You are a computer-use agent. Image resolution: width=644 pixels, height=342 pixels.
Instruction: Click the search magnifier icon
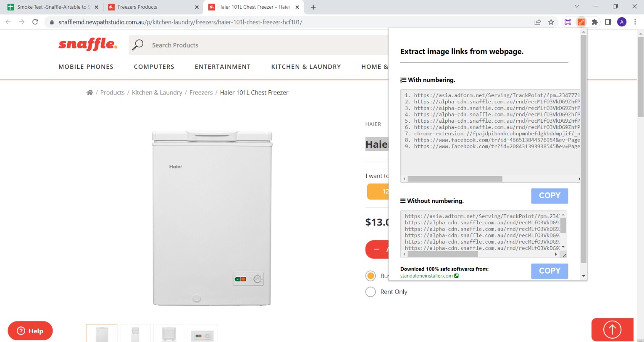tap(138, 45)
